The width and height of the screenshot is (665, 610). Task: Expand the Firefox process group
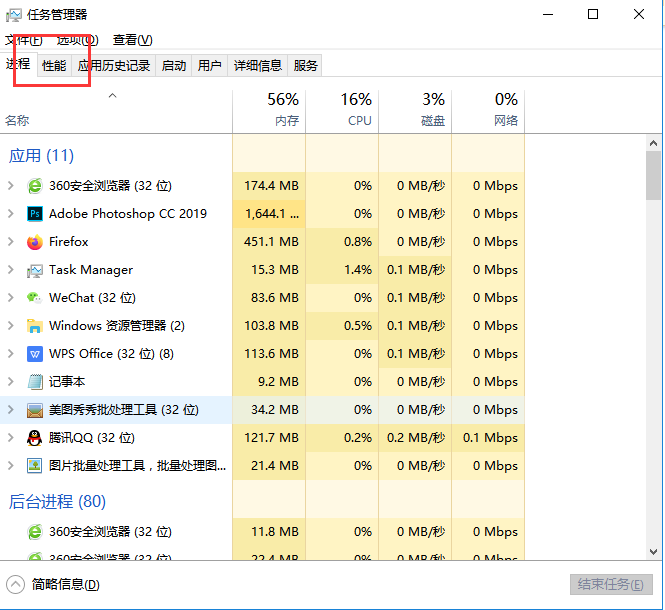tap(11, 242)
